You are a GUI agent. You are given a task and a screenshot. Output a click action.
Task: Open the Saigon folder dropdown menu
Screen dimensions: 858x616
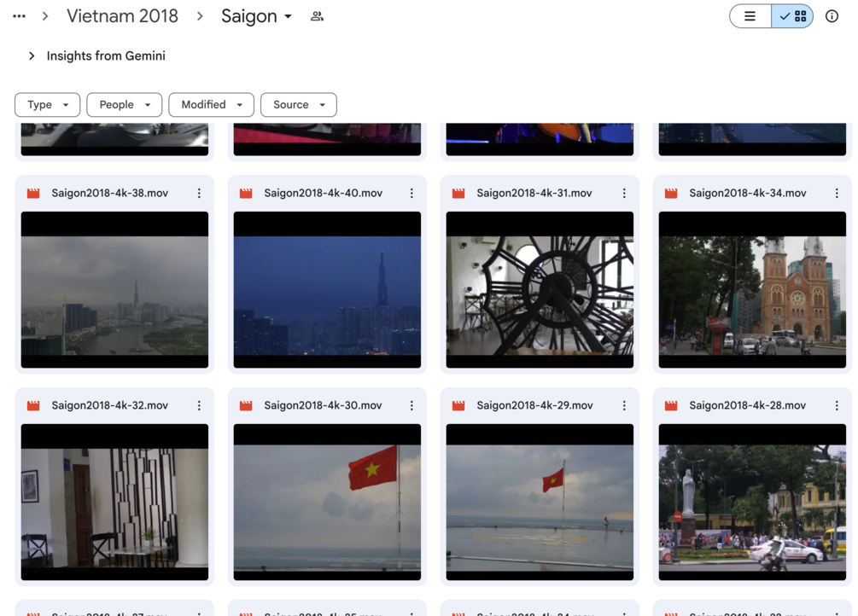click(x=256, y=16)
